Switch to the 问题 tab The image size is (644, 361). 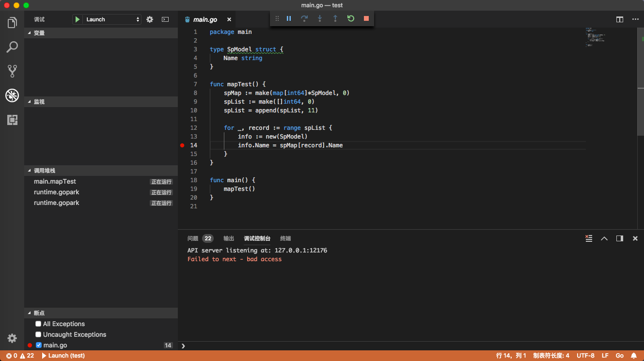[193, 238]
